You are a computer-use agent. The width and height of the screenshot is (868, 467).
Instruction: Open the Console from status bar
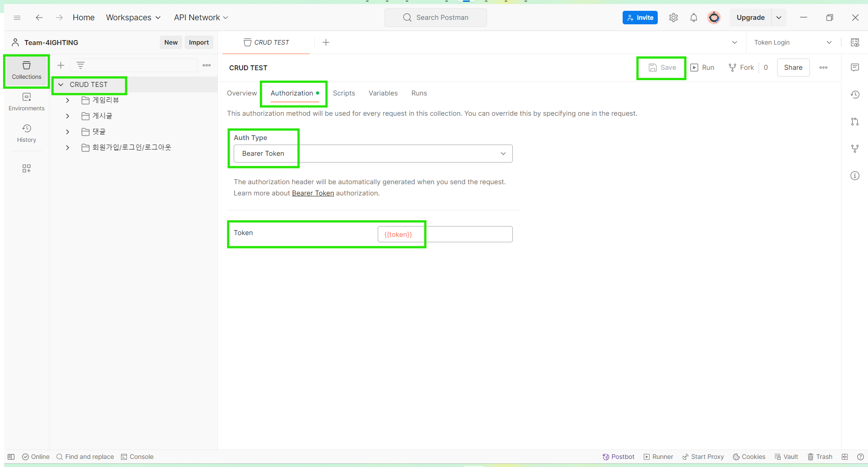click(137, 457)
